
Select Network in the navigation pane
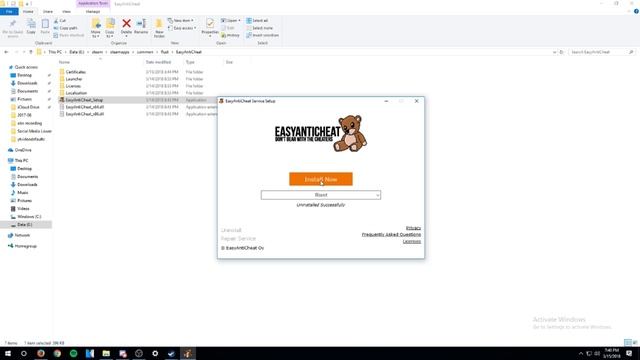click(22, 235)
